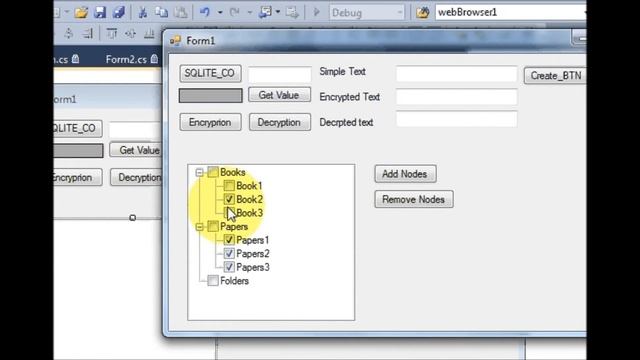Open the Navigate Backward dropdown arrow
The height and width of the screenshot is (360, 640).
(x=278, y=13)
